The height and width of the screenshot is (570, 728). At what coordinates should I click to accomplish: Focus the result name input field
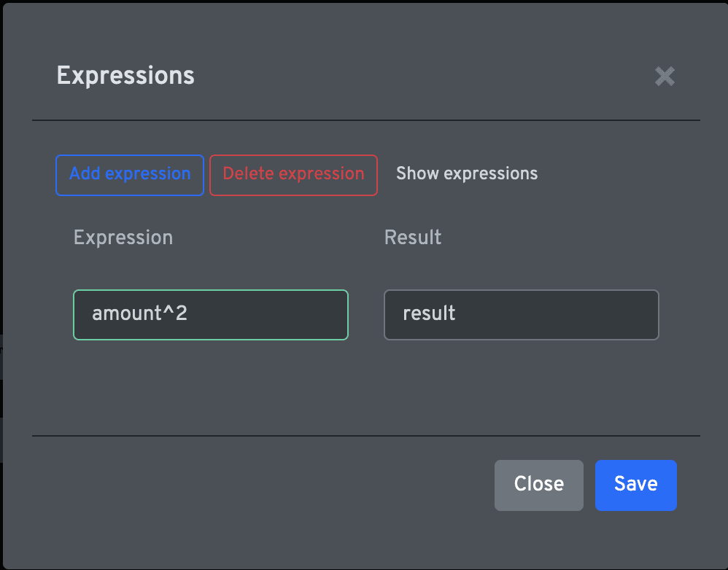(x=522, y=314)
